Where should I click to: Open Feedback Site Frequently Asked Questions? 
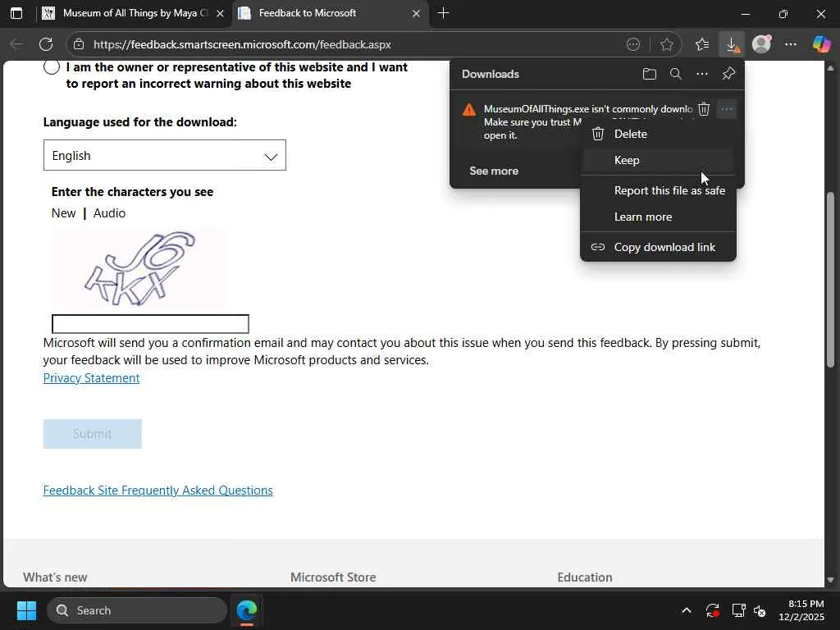[157, 491]
